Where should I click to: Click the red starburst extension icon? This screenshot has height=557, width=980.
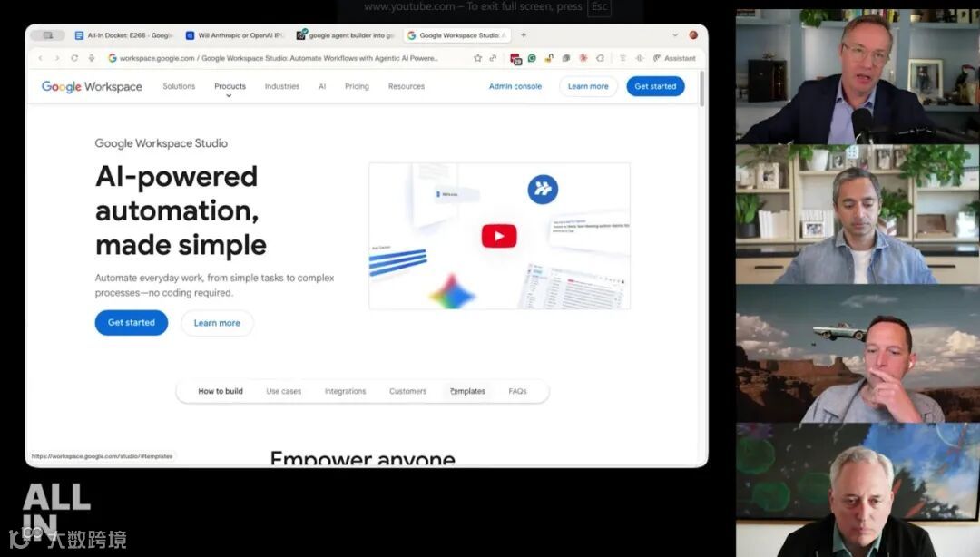click(x=583, y=58)
